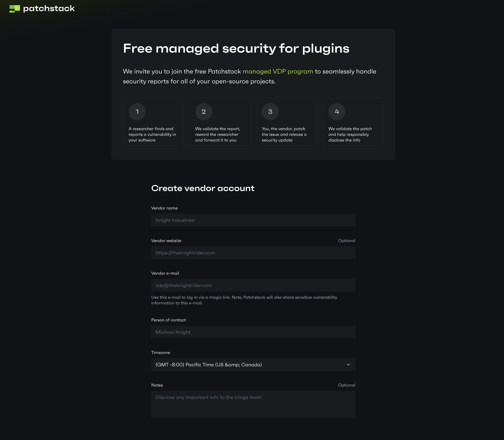The width and height of the screenshot is (504, 440).
Task: Click the Timezone field label
Action: coord(161,353)
